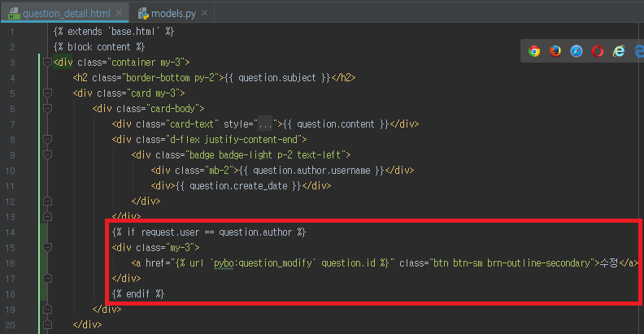Click the 'endif' template tag
This screenshot has height=334, width=644.
click(137, 294)
